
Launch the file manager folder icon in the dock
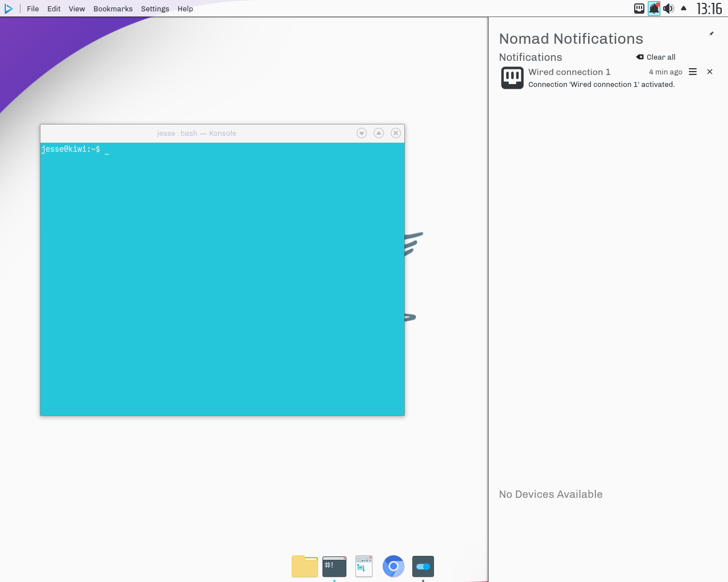pyautogui.click(x=305, y=566)
